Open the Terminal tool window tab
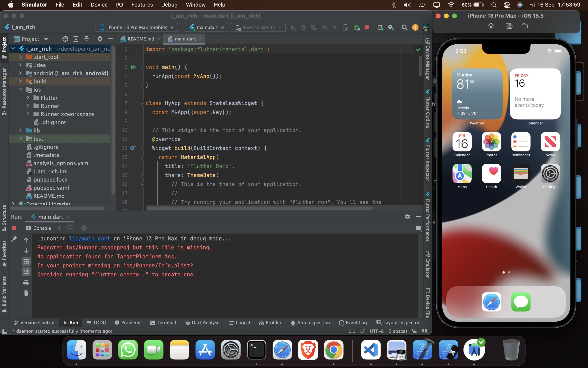 click(x=163, y=322)
